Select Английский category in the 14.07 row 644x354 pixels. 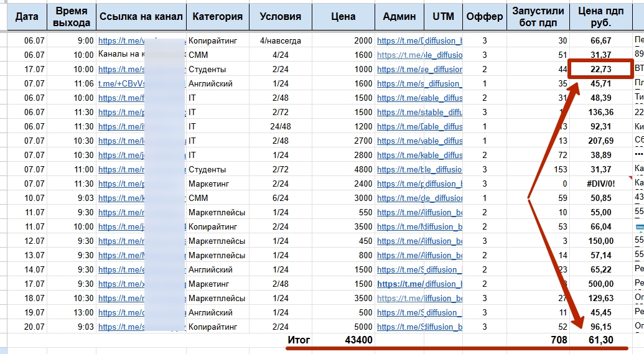point(218,269)
